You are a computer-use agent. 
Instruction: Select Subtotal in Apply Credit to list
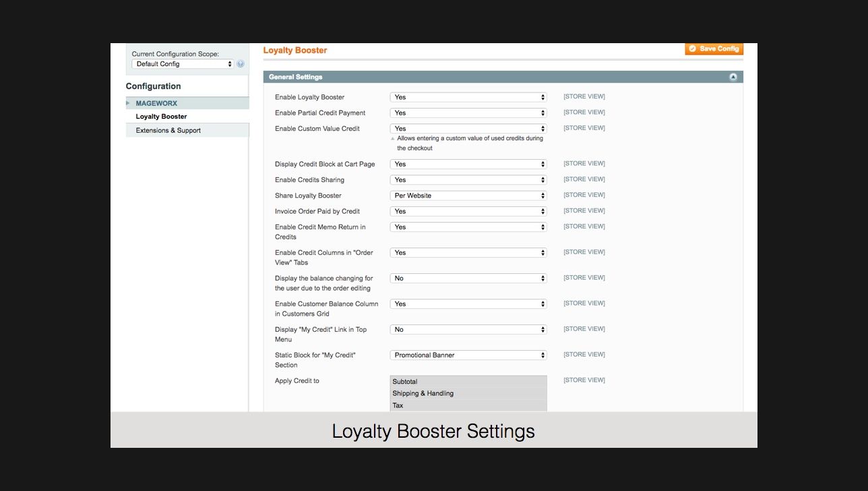[x=468, y=382]
